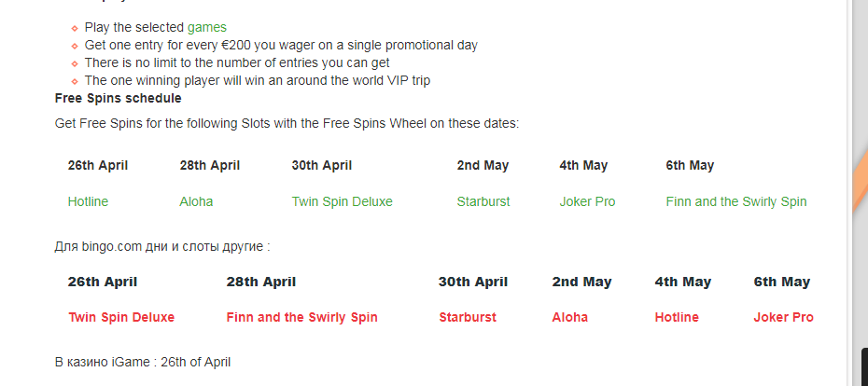Click the red Hotline text
The width and height of the screenshot is (868, 386).
[x=677, y=317]
